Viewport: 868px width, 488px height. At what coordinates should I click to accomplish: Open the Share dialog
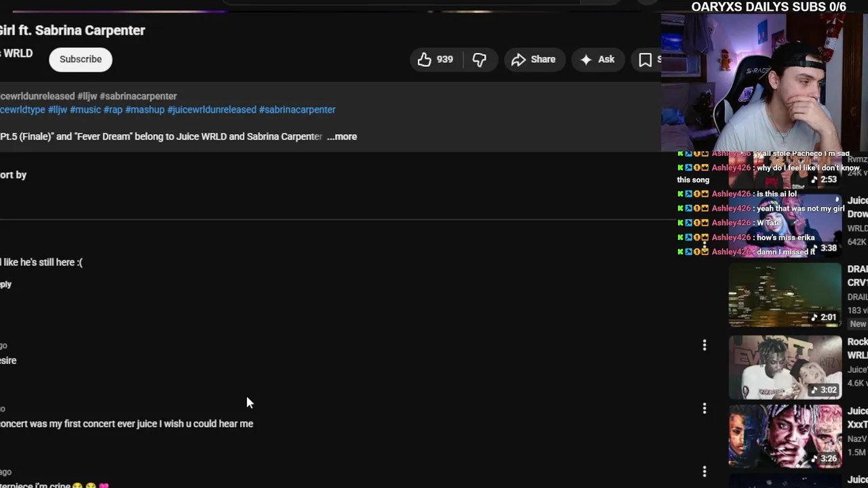coord(534,60)
